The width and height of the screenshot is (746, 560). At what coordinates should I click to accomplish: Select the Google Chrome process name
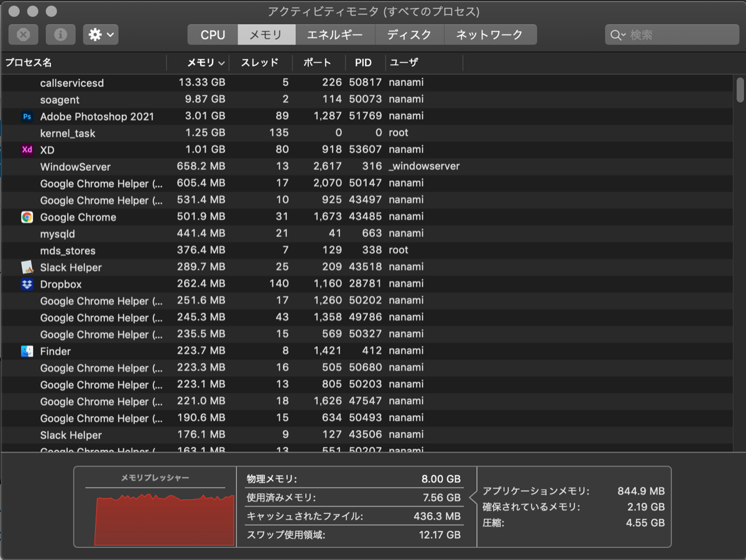pos(78,217)
